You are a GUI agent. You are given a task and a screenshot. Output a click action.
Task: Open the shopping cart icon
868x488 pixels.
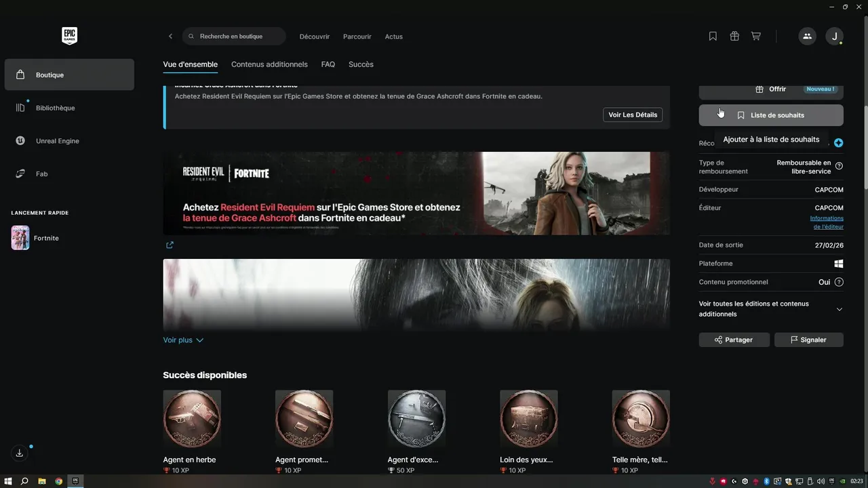click(756, 37)
